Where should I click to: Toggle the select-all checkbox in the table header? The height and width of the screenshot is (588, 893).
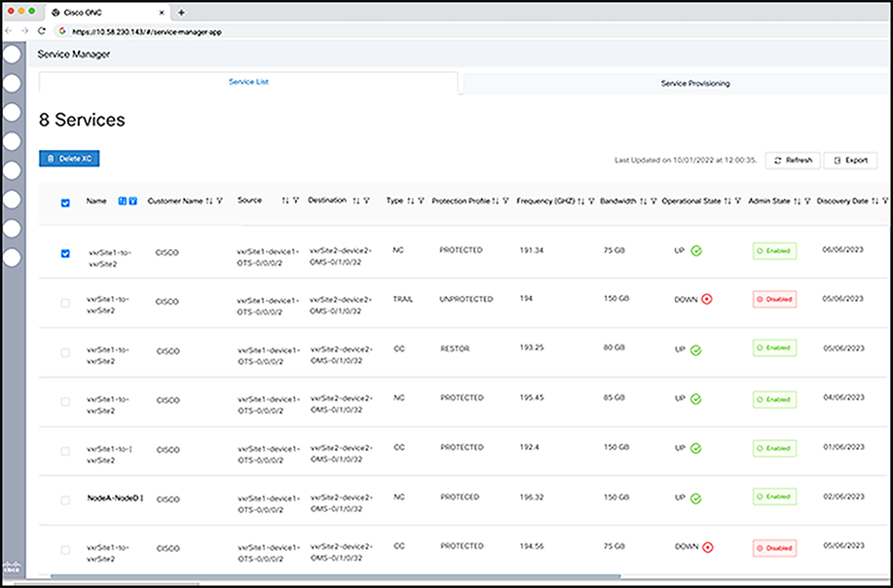coord(65,202)
